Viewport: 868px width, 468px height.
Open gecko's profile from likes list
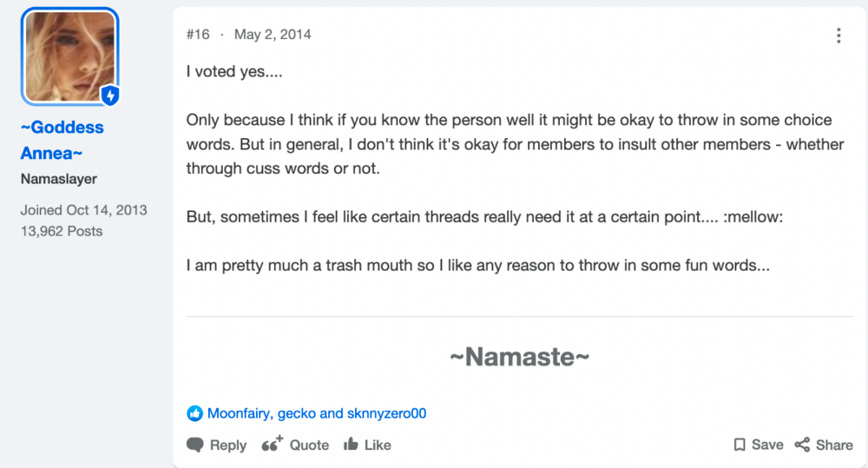click(x=297, y=413)
